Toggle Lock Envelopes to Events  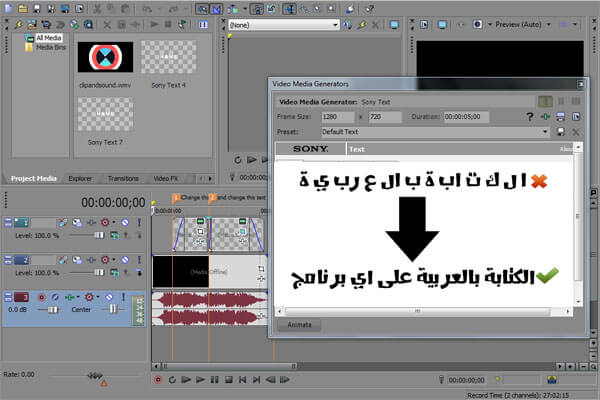click(x=257, y=8)
